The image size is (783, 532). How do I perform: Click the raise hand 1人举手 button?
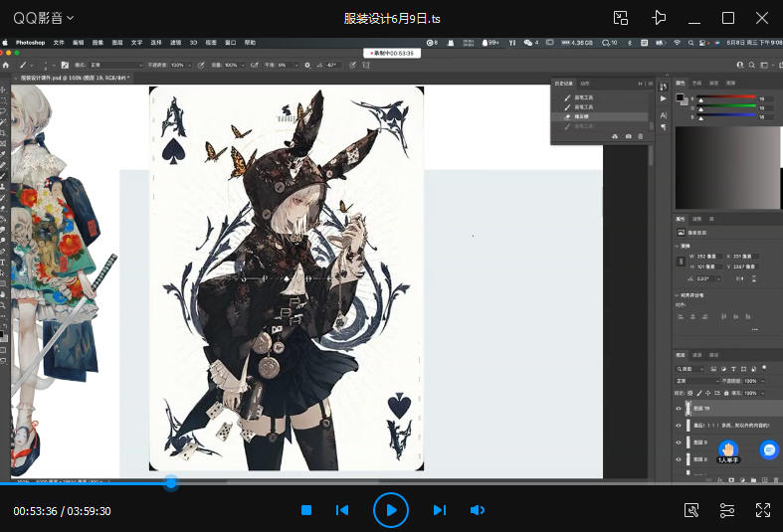tap(728, 450)
